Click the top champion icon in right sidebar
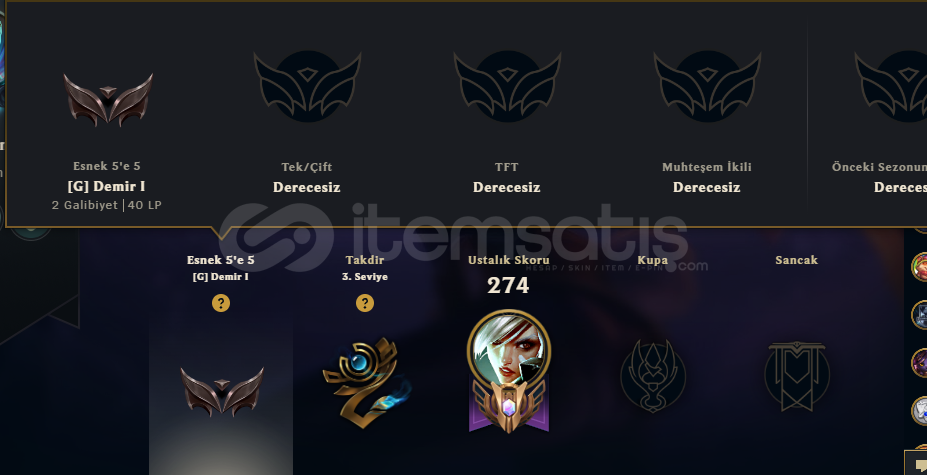Screen dimensions: 927x475 point(920,267)
